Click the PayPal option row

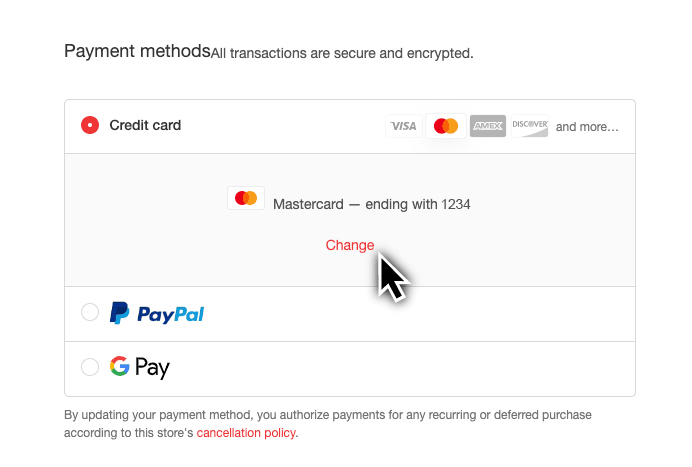pos(350,314)
